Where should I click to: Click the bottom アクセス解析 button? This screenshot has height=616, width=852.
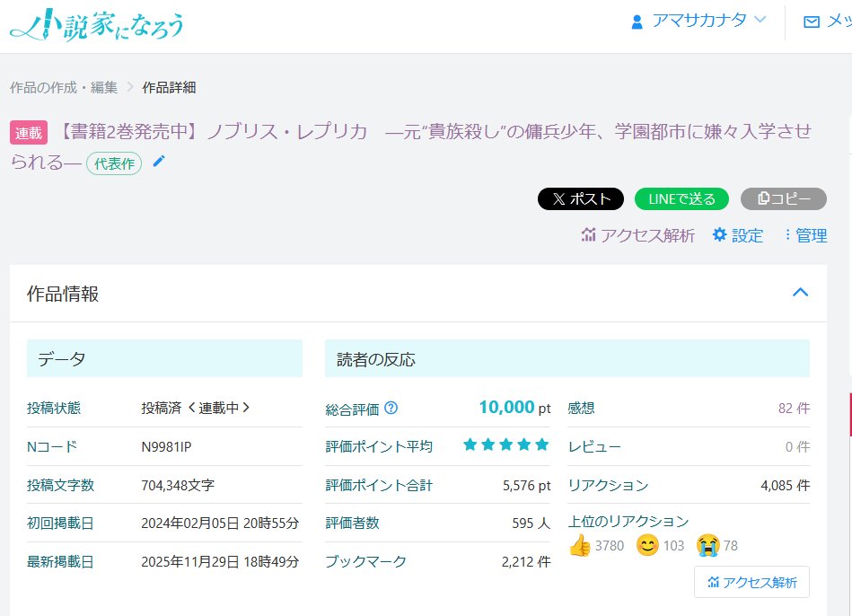click(751, 582)
